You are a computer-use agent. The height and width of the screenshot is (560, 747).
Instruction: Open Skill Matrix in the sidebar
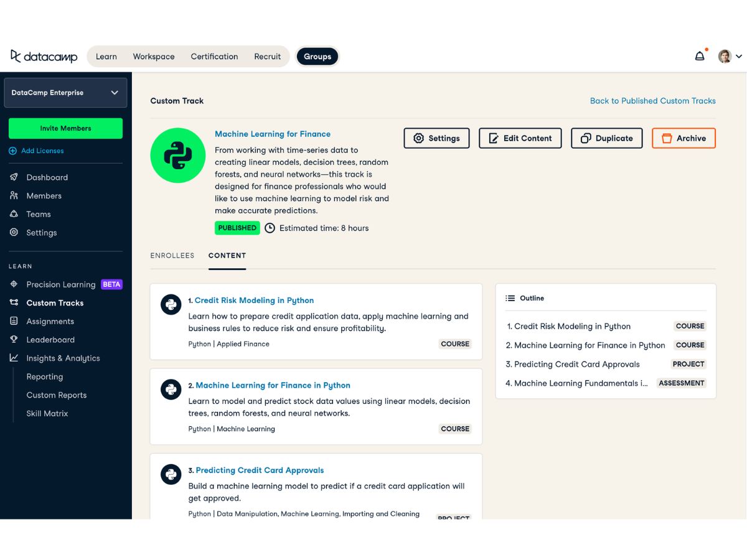(47, 413)
